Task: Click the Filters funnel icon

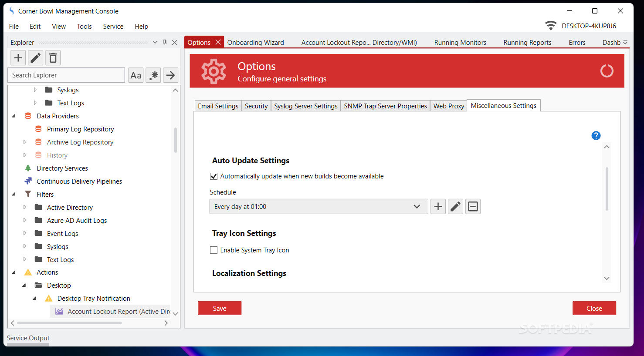Action: point(28,194)
